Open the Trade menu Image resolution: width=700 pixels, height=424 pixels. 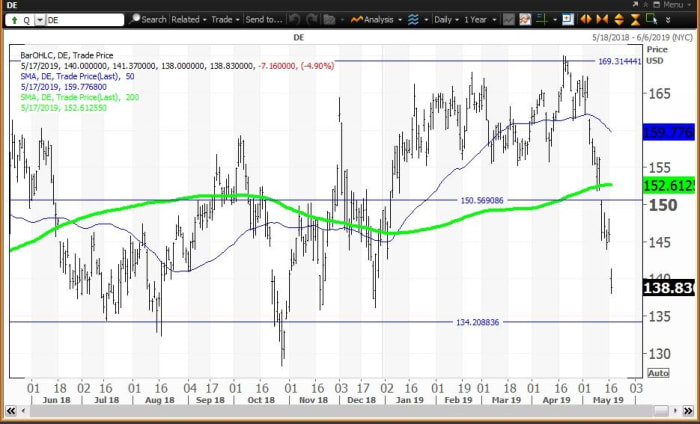click(x=225, y=19)
